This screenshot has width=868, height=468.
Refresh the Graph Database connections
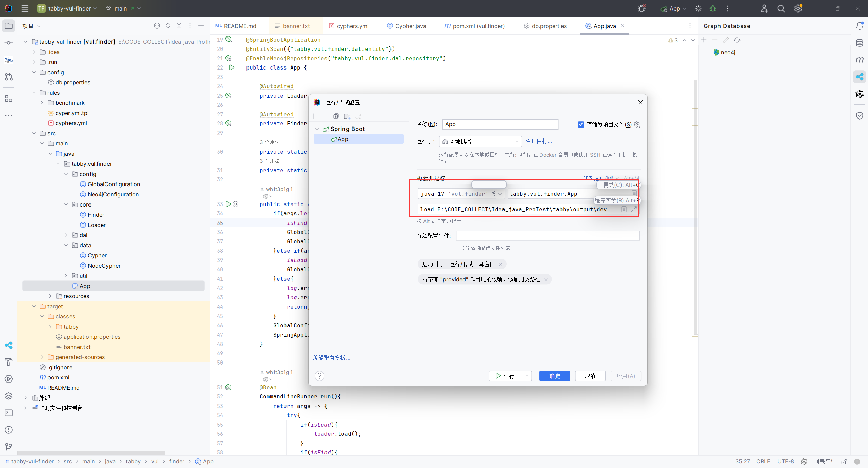click(737, 40)
